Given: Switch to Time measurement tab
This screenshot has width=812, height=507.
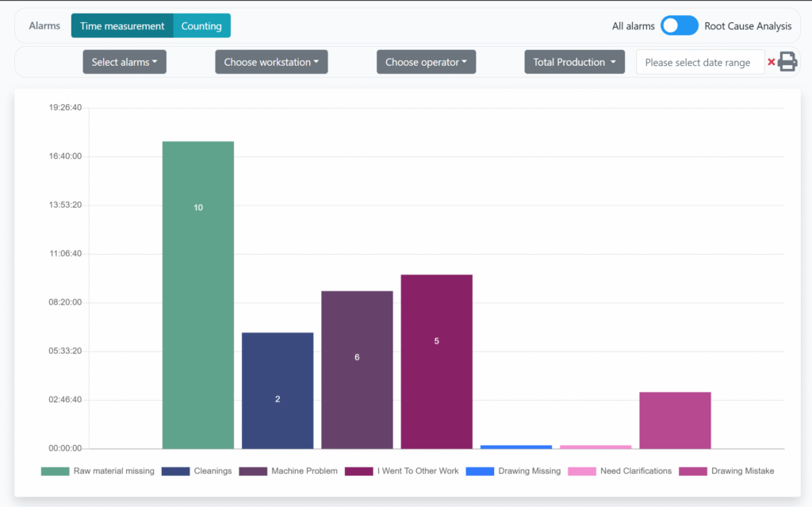Looking at the screenshot, I should click(x=122, y=26).
